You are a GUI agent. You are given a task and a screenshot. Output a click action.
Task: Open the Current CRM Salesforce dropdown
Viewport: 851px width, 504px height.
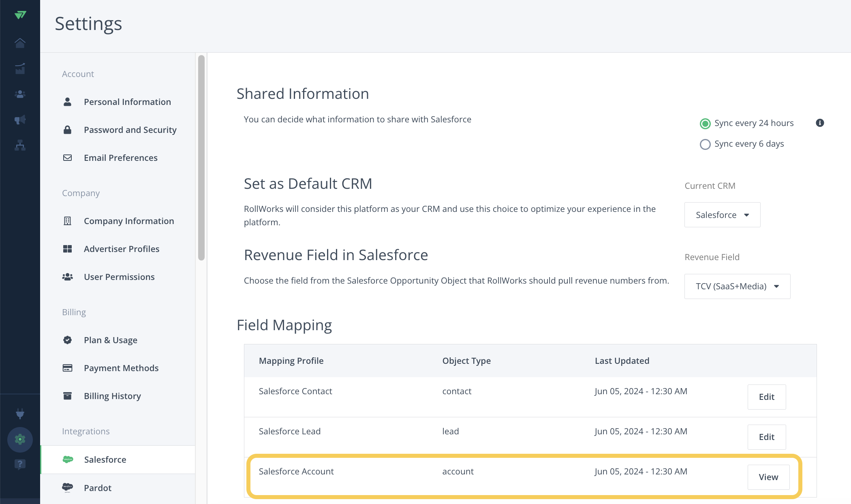pos(722,215)
